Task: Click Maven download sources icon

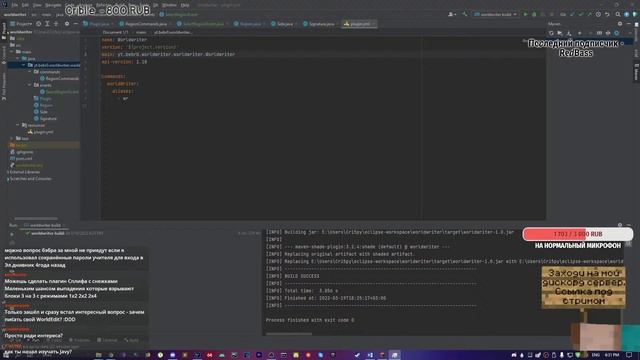Action: point(569,33)
